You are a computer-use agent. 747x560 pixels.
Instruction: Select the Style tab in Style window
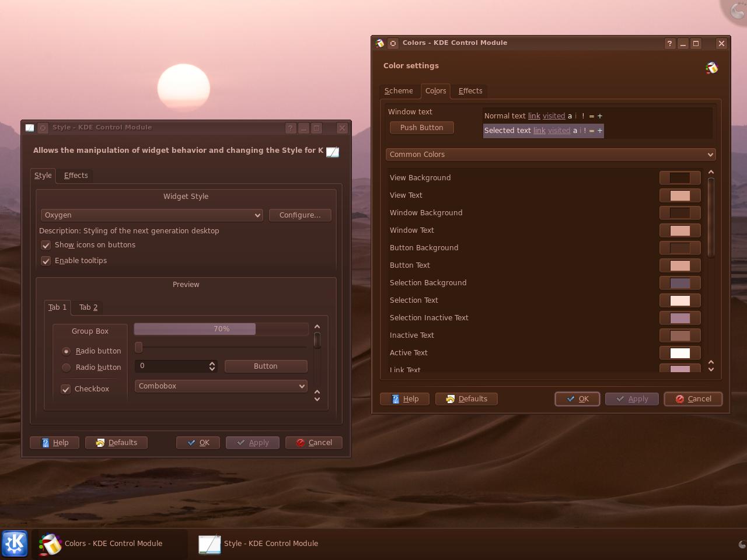43,176
